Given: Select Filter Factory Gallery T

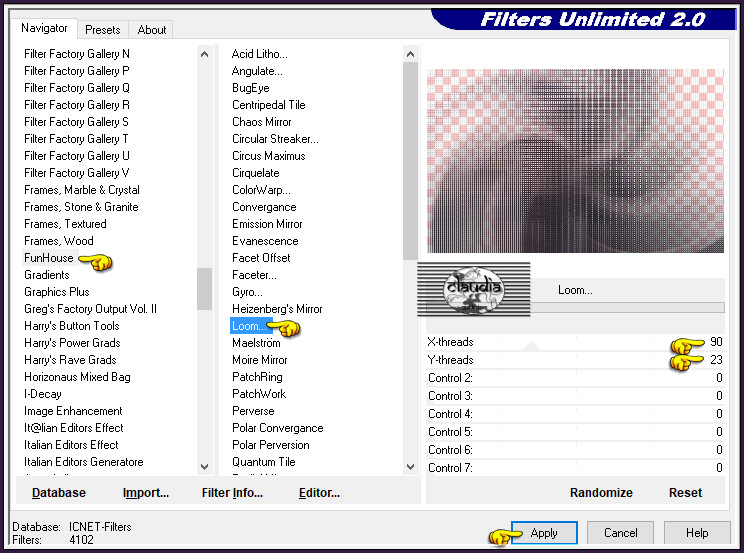Looking at the screenshot, I should [x=76, y=139].
